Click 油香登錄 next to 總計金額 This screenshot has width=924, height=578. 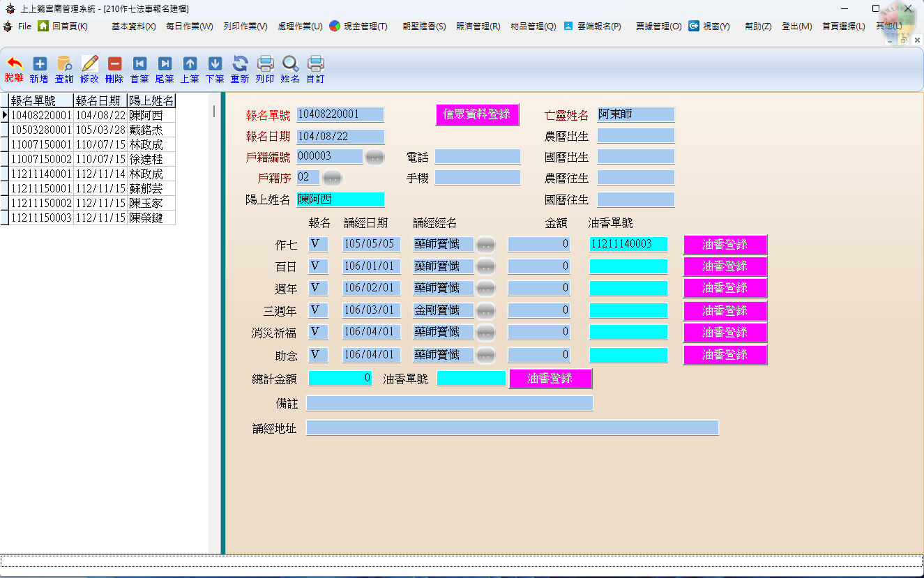[x=550, y=379]
